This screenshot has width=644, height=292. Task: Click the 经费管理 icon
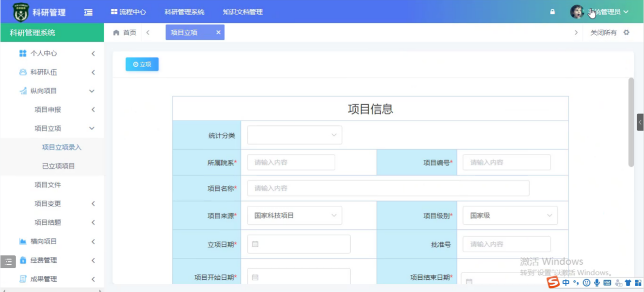(x=23, y=260)
